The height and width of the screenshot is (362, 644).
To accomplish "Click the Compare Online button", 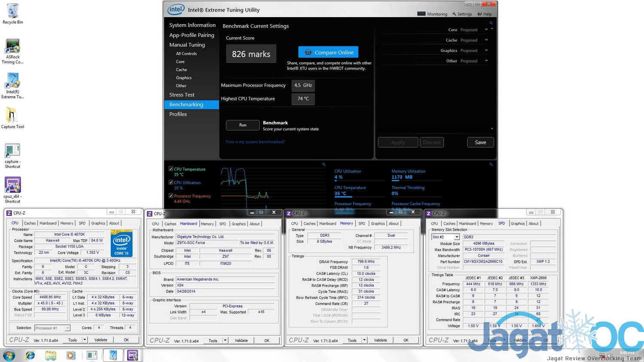I will 328,52.
